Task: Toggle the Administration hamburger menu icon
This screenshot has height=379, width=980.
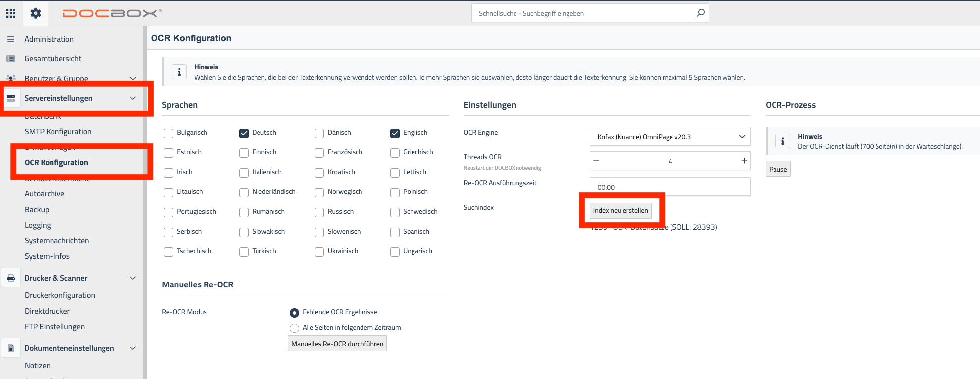Action: [x=11, y=39]
